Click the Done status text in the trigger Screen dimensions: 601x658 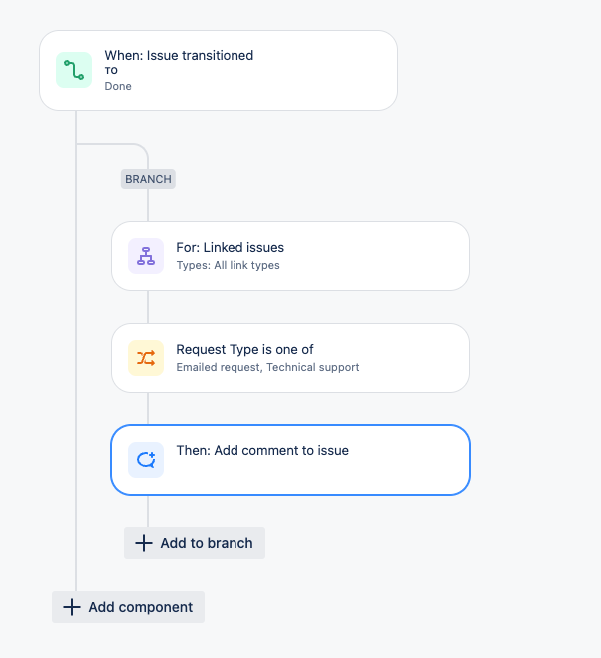tap(118, 86)
